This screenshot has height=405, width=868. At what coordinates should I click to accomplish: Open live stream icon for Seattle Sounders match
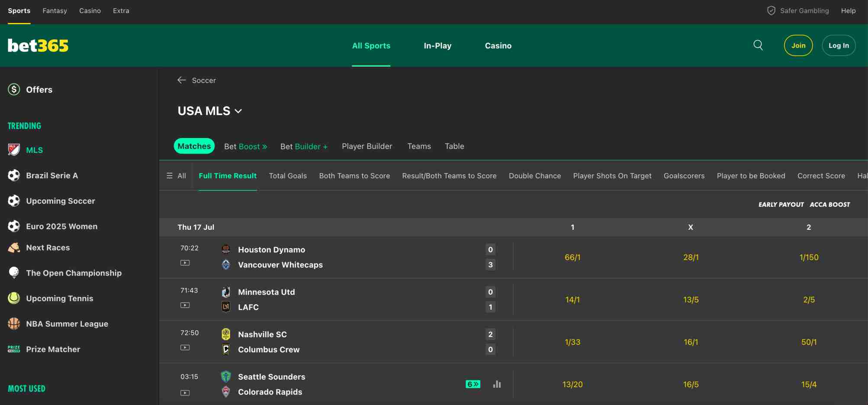click(x=185, y=393)
